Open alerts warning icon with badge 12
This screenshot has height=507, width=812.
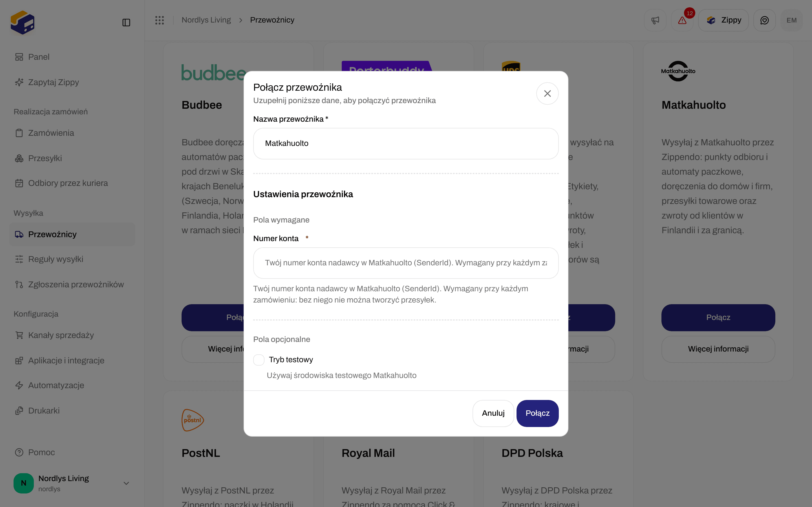[x=682, y=20]
